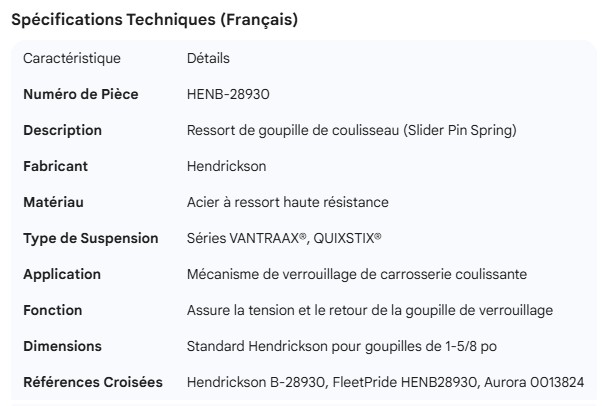The image size is (605, 406).
Task: Select the Type de Suspension label
Action: pos(91,238)
